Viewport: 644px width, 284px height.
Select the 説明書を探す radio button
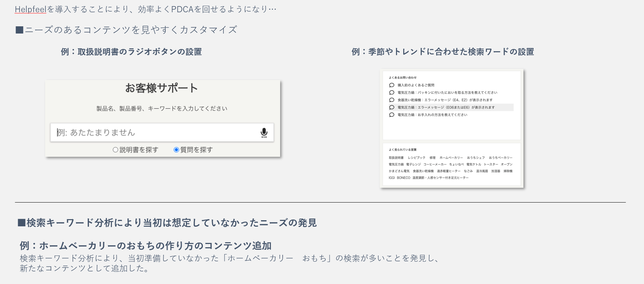[116, 150]
